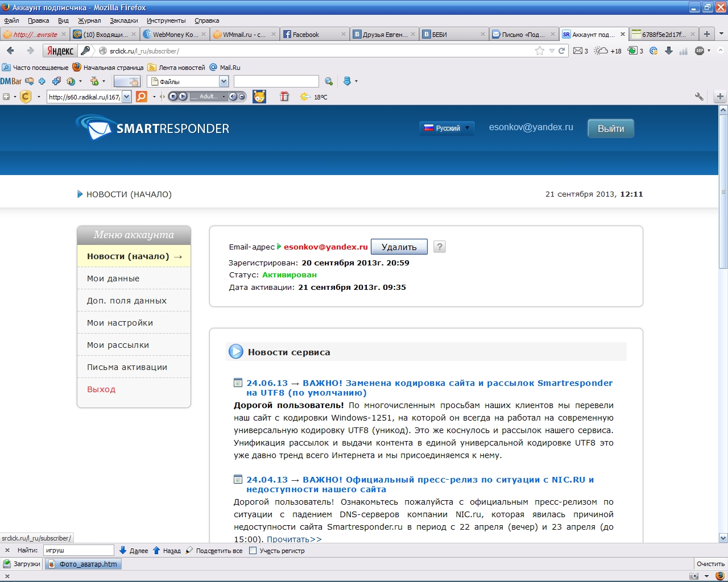728x582 pixels.
Task: Open the Adblock Plus dropdown arrow
Action: point(709,51)
